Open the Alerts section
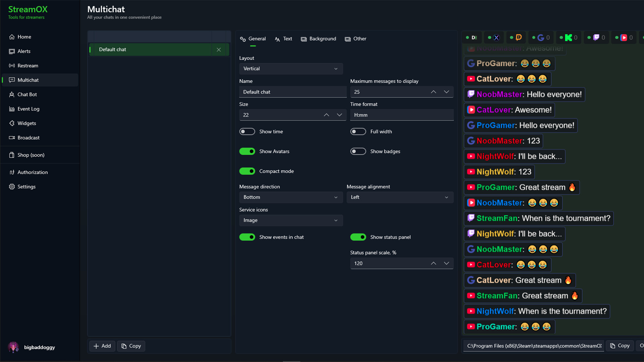Viewport: 644px width, 362px height. click(40, 51)
